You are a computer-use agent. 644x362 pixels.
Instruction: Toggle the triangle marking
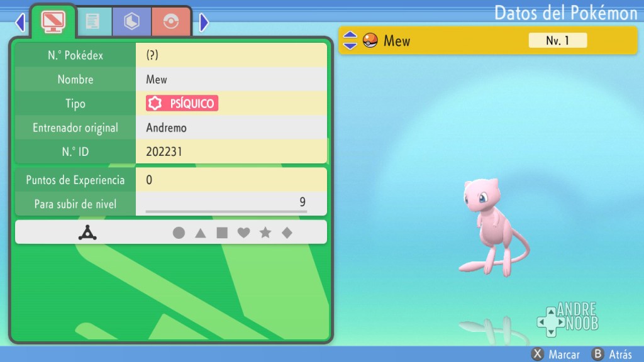coord(201,233)
